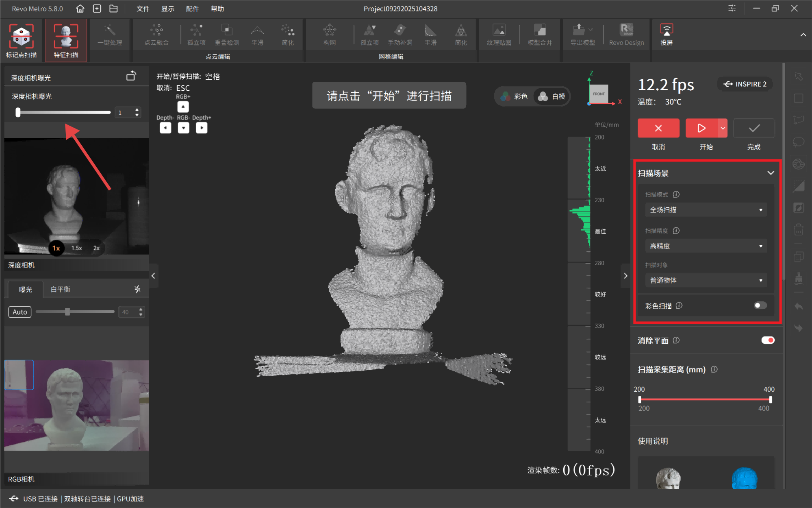
Task: Switch to the 白平衡 tab
Action: tap(60, 289)
